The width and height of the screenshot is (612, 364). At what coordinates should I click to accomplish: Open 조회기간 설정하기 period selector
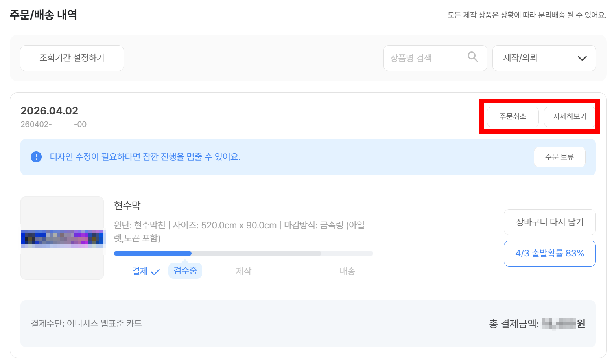72,58
